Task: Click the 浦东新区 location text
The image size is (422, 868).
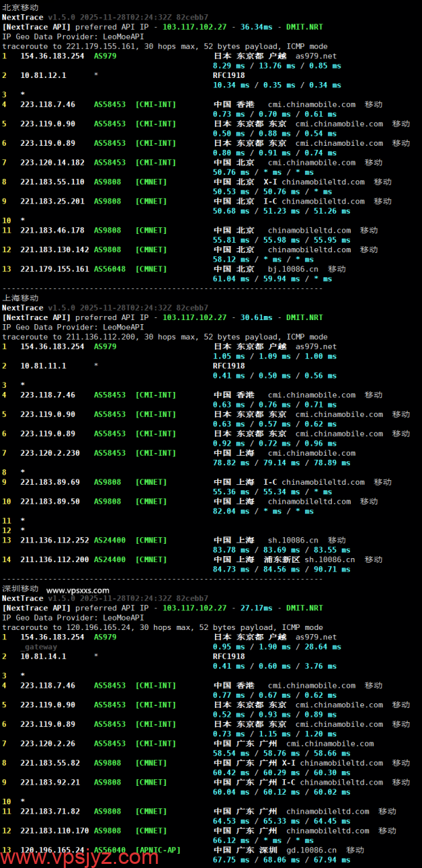Action: click(x=282, y=560)
